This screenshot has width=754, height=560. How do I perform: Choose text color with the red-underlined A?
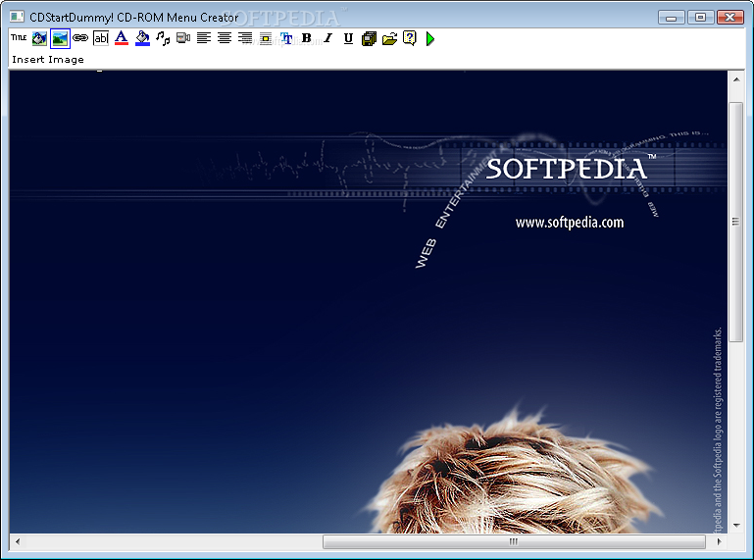pyautogui.click(x=122, y=38)
